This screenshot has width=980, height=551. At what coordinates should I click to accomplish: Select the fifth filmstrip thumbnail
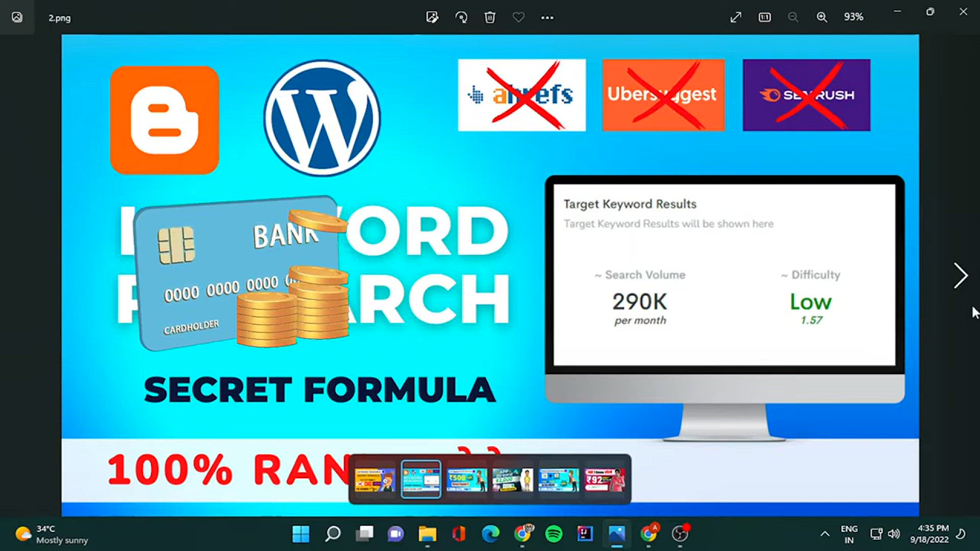pos(559,480)
